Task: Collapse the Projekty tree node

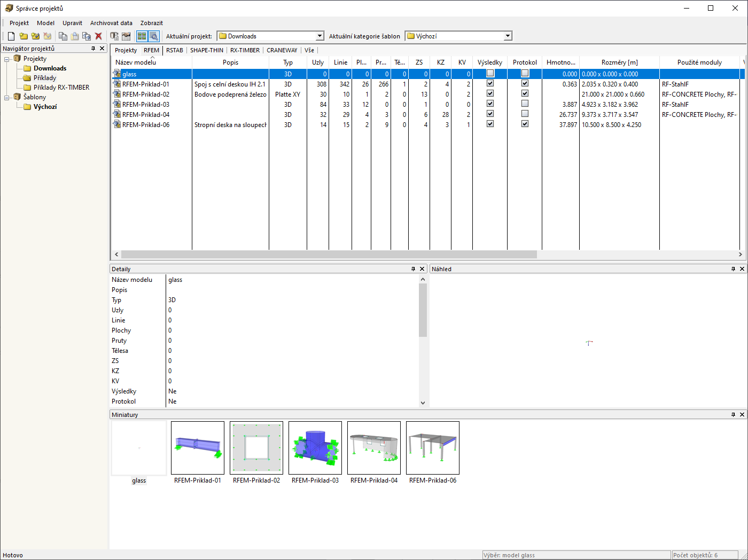Action: 7,59
